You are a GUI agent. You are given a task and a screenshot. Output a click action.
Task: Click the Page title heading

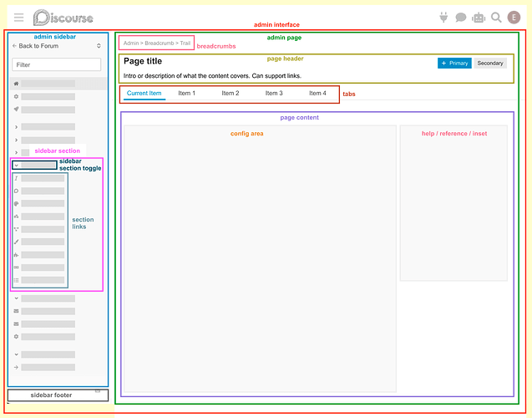[x=143, y=61]
